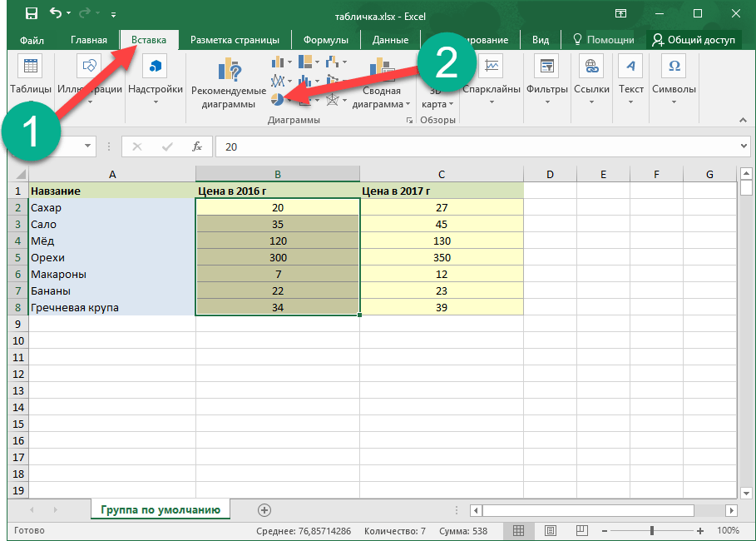Open the Text (Текст) group dropdown
The width and height of the screenshot is (756, 541).
[631, 102]
